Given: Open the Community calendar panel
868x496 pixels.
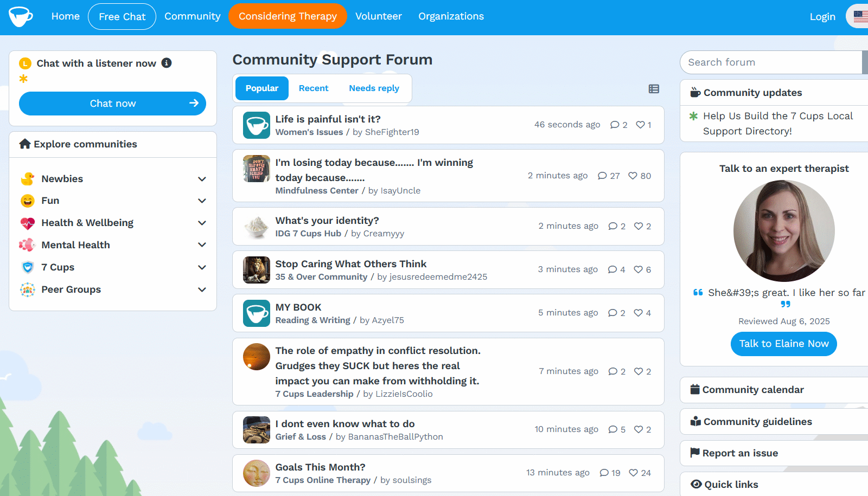Looking at the screenshot, I should (x=774, y=390).
